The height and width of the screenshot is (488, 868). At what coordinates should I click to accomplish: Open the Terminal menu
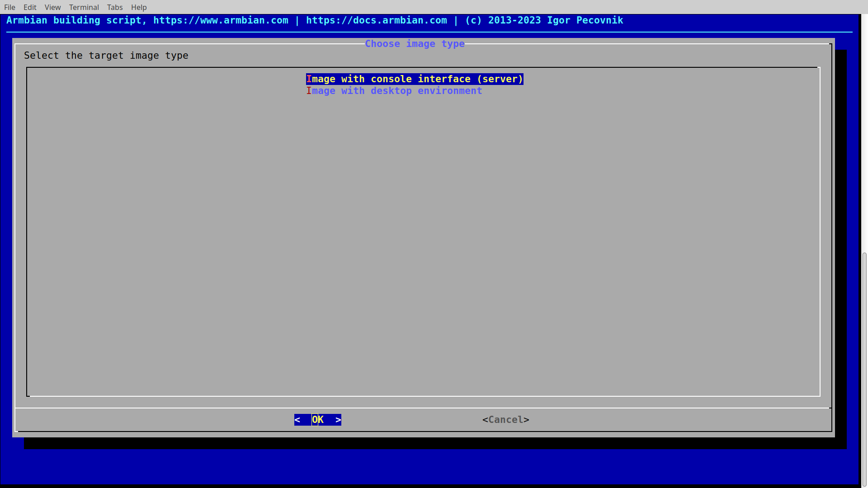[x=84, y=7]
